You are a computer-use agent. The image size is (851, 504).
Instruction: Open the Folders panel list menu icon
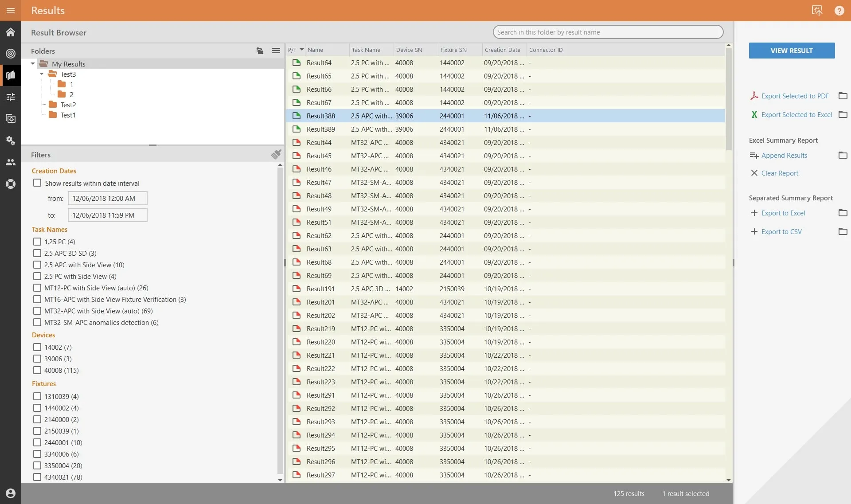(276, 51)
